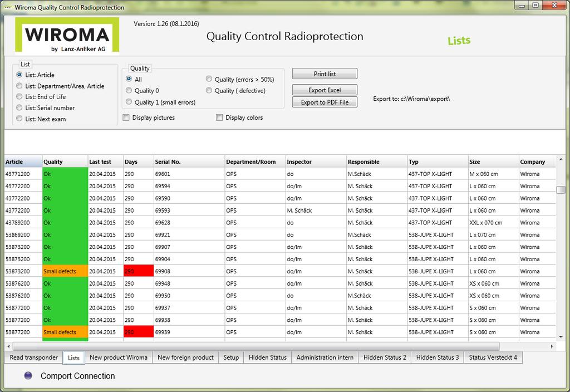Screen dimensions: 570x392
Task: Select serial number cell 69594
Action: pyautogui.click(x=189, y=186)
